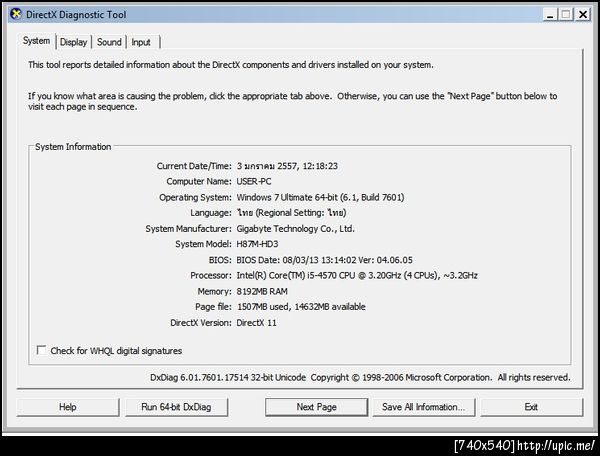600x456 pixels.
Task: Click the DirectX icon in title bar
Action: coord(16,15)
